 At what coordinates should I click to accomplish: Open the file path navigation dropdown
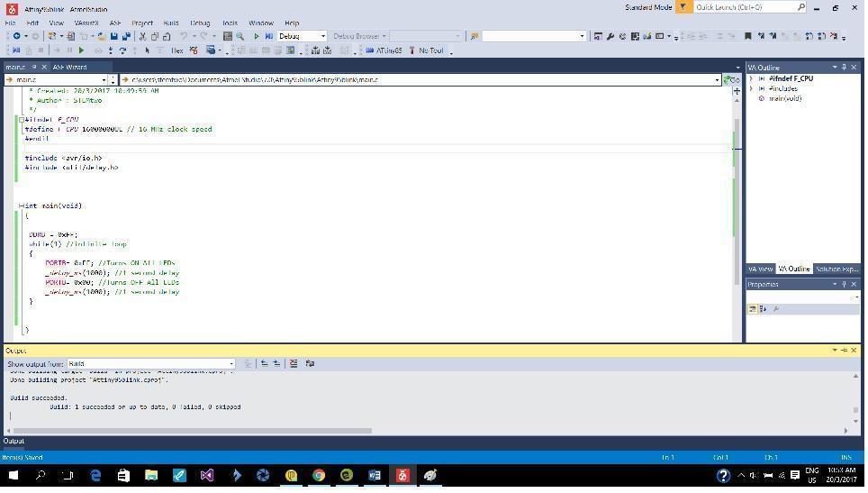click(x=717, y=80)
